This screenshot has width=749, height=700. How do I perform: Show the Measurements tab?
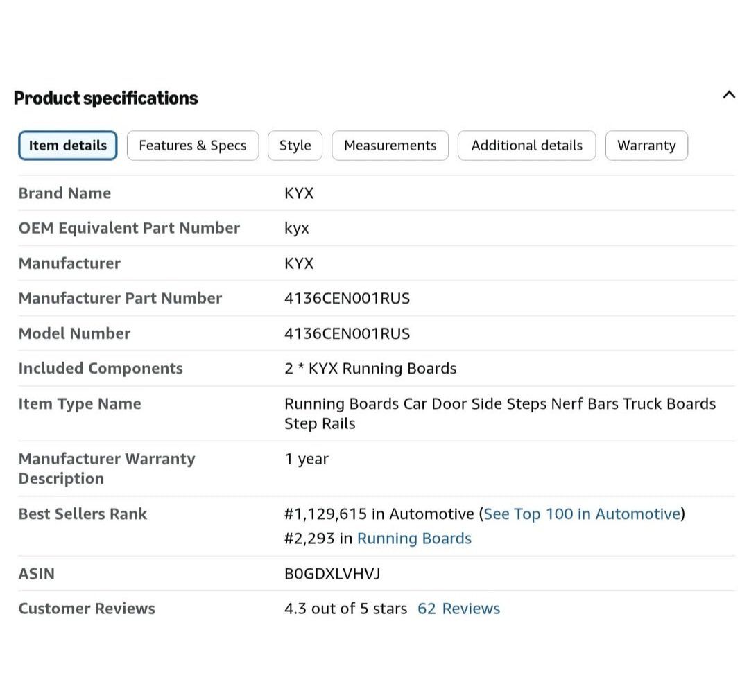(x=390, y=145)
